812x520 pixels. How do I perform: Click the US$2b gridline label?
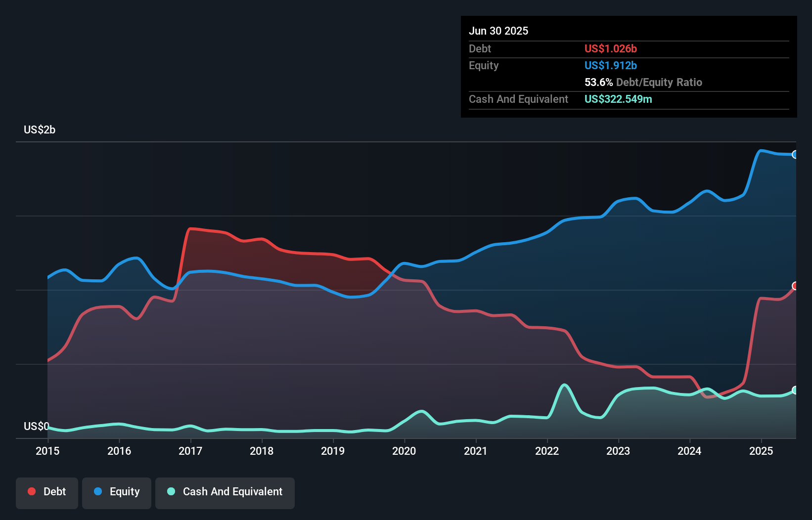pyautogui.click(x=40, y=130)
